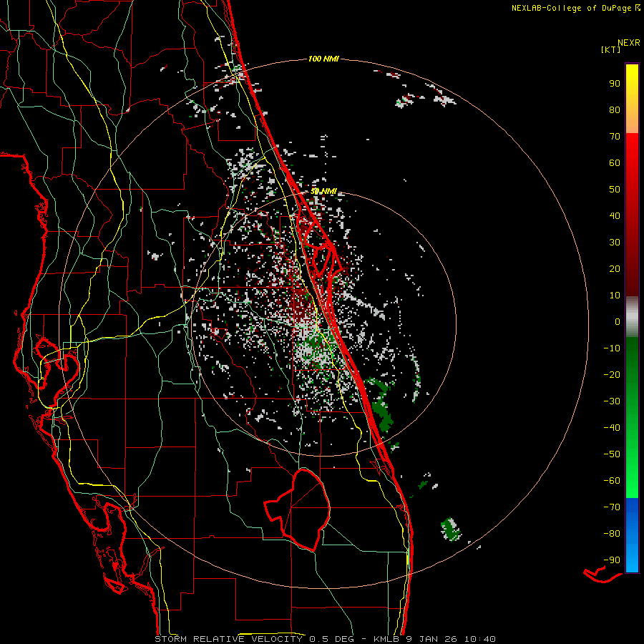Click the 80 value on the velocity scale
This screenshot has height=644, width=644.
pyautogui.click(x=615, y=110)
